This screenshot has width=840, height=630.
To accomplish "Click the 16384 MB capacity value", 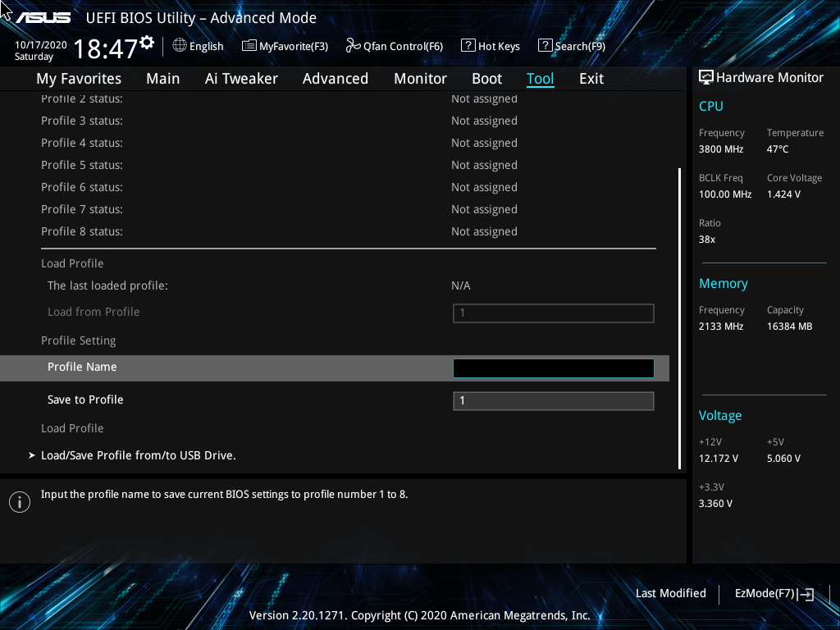I will click(790, 326).
